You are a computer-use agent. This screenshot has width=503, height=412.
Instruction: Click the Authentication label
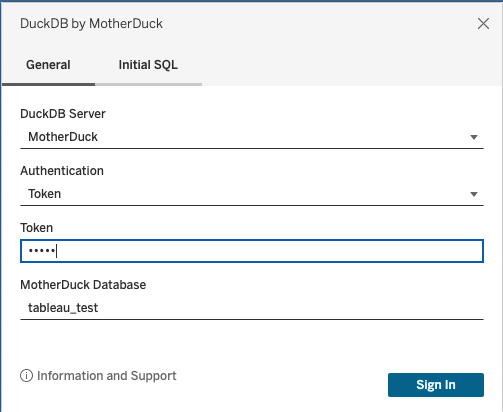(x=62, y=171)
